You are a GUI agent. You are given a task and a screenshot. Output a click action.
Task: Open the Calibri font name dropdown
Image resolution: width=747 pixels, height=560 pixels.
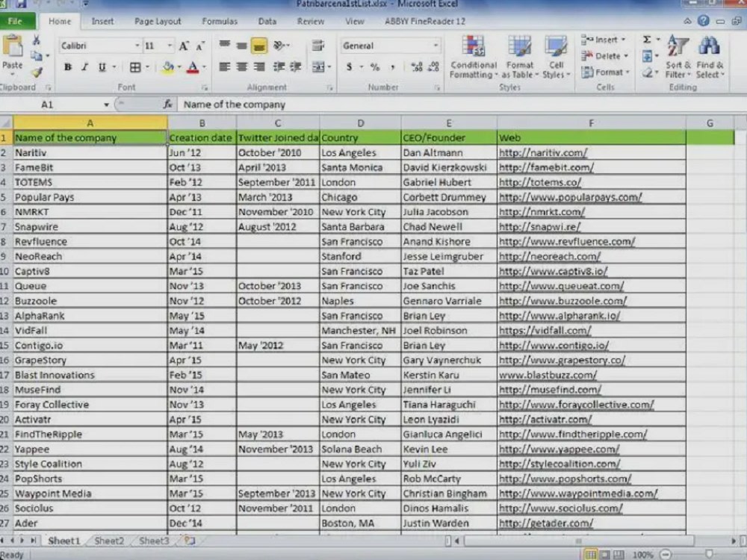[x=137, y=46]
